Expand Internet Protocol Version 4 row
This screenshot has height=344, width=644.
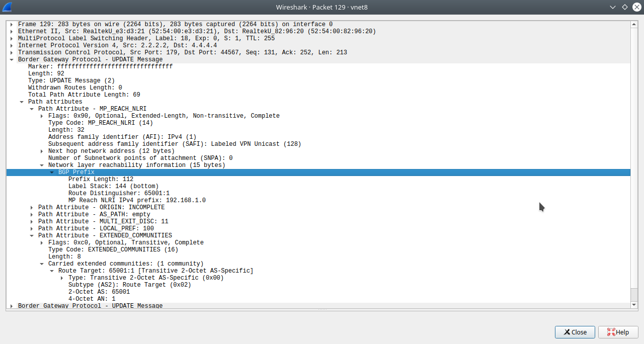[11, 45]
